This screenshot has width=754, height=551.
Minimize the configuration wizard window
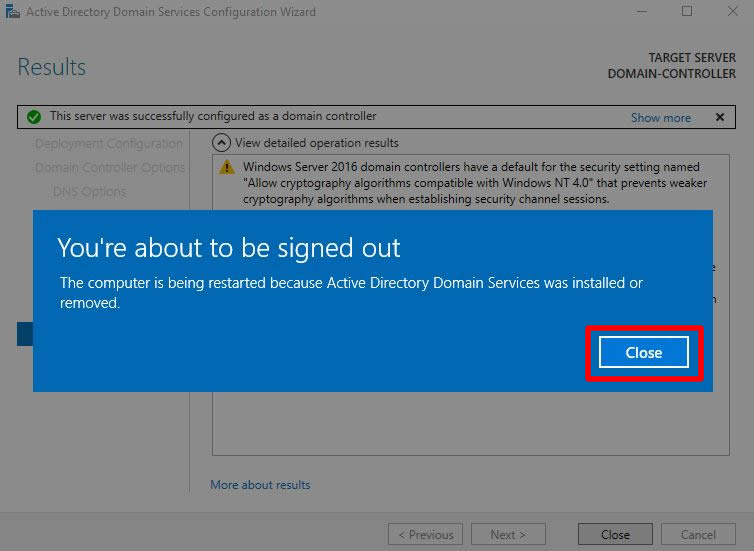[640, 12]
